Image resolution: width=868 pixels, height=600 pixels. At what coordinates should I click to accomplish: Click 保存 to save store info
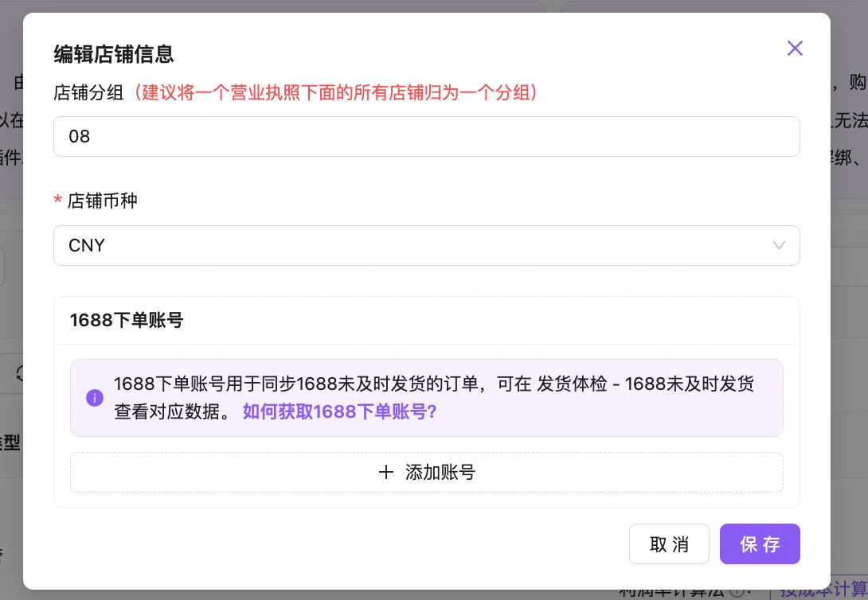point(760,544)
